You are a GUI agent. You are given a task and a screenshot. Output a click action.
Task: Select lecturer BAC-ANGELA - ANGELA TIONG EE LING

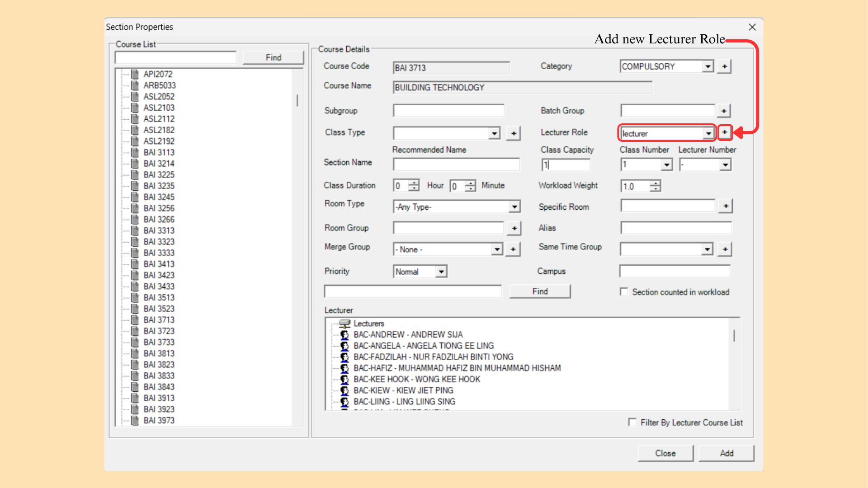click(x=424, y=346)
